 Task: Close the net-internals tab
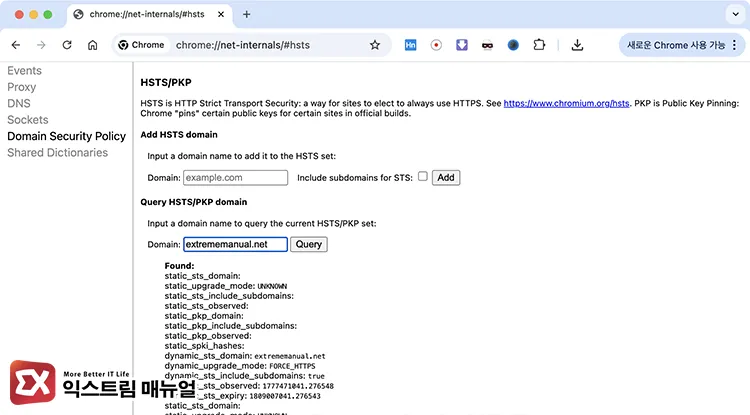tap(221, 14)
